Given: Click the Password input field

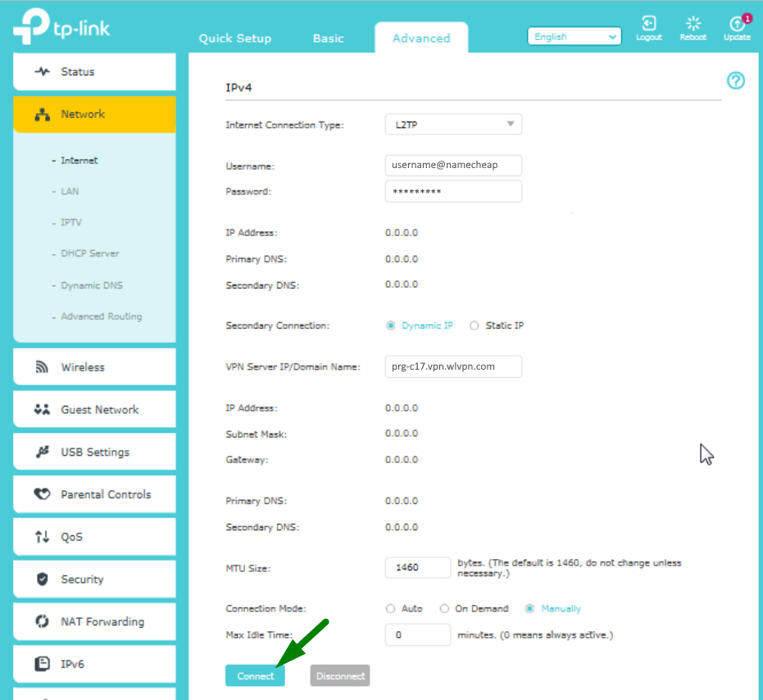Looking at the screenshot, I should (x=453, y=191).
